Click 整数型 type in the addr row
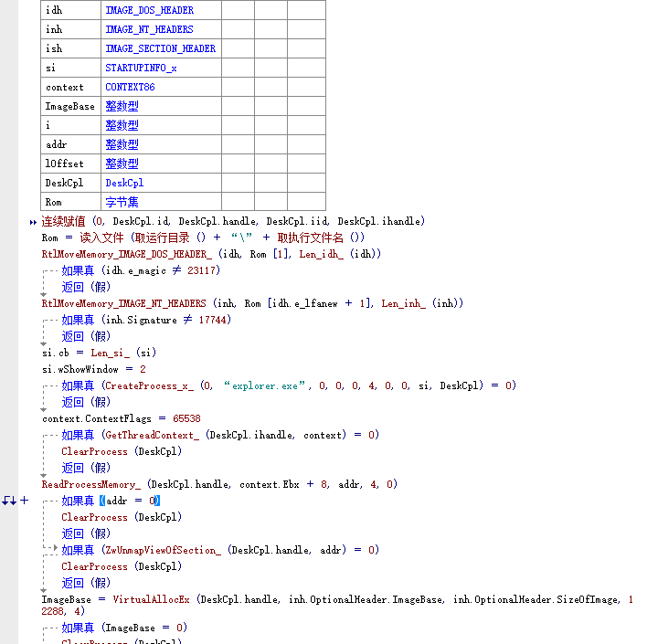 (x=122, y=144)
